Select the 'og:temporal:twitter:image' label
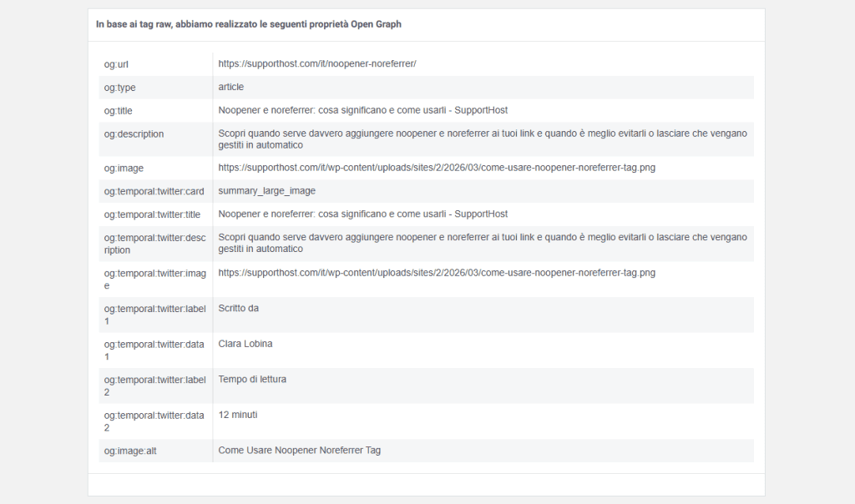 click(154, 280)
